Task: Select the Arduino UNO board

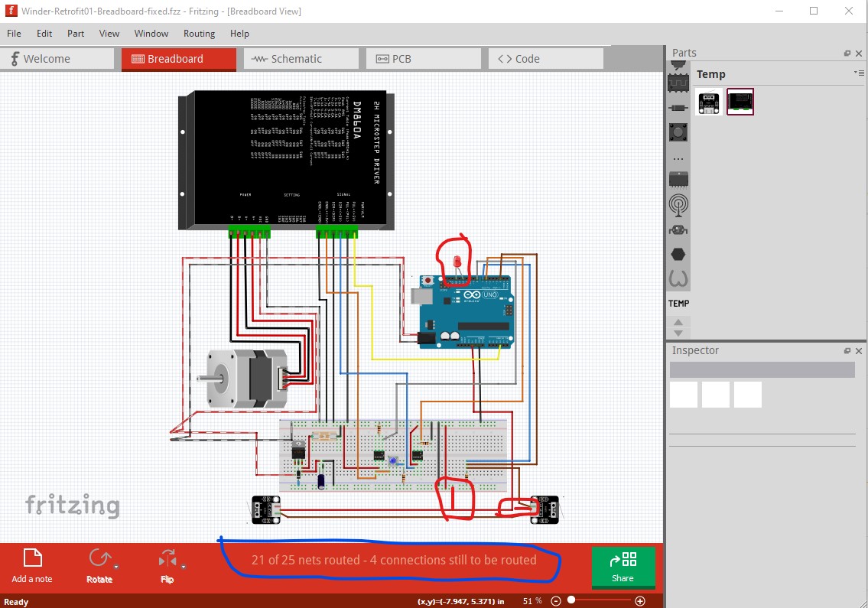Action: (462, 311)
